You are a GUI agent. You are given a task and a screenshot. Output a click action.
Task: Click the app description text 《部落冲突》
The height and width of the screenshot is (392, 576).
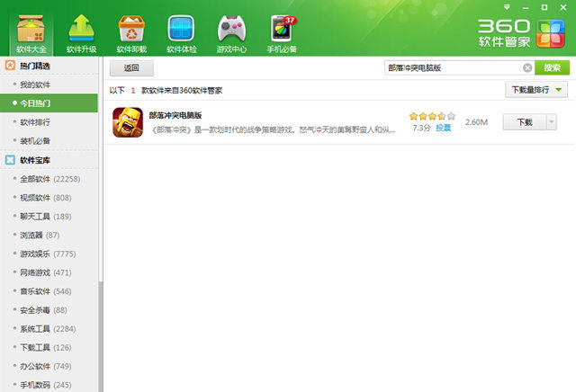(x=274, y=130)
